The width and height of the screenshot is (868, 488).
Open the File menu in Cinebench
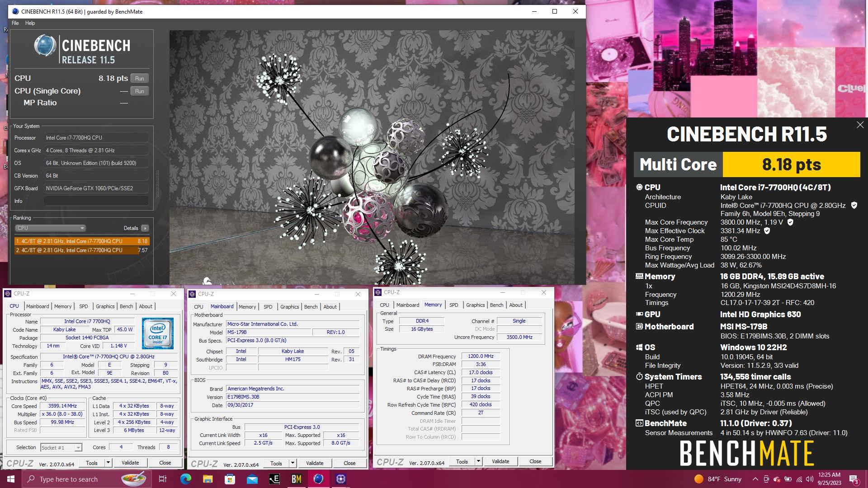tap(15, 23)
